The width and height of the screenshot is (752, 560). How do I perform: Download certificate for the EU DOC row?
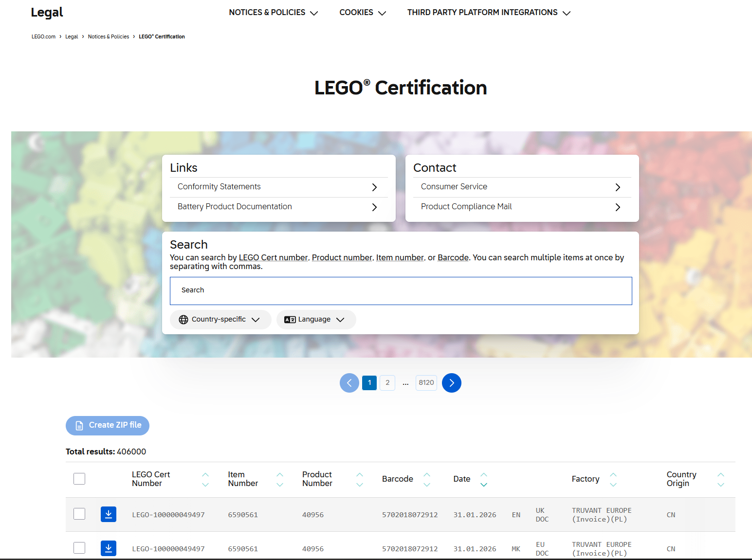click(109, 548)
